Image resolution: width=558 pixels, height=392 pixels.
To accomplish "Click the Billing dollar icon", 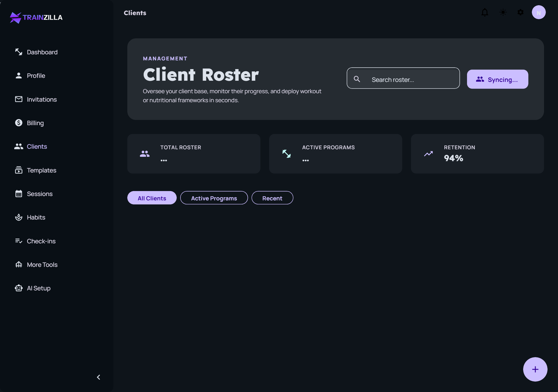I will tap(19, 123).
